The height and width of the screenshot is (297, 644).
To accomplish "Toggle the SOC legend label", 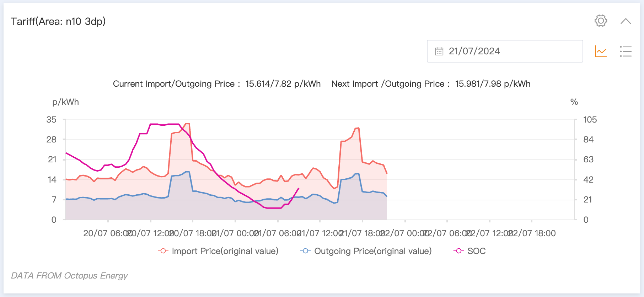I will (x=476, y=251).
